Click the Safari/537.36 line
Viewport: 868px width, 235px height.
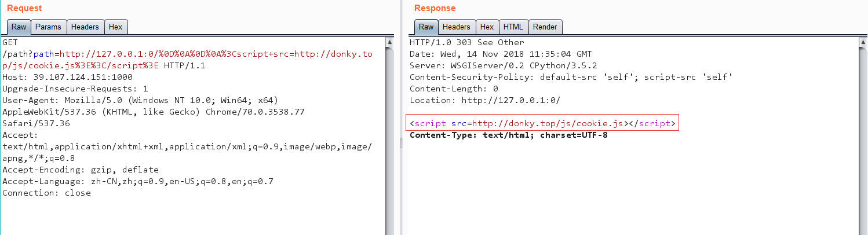pos(36,123)
